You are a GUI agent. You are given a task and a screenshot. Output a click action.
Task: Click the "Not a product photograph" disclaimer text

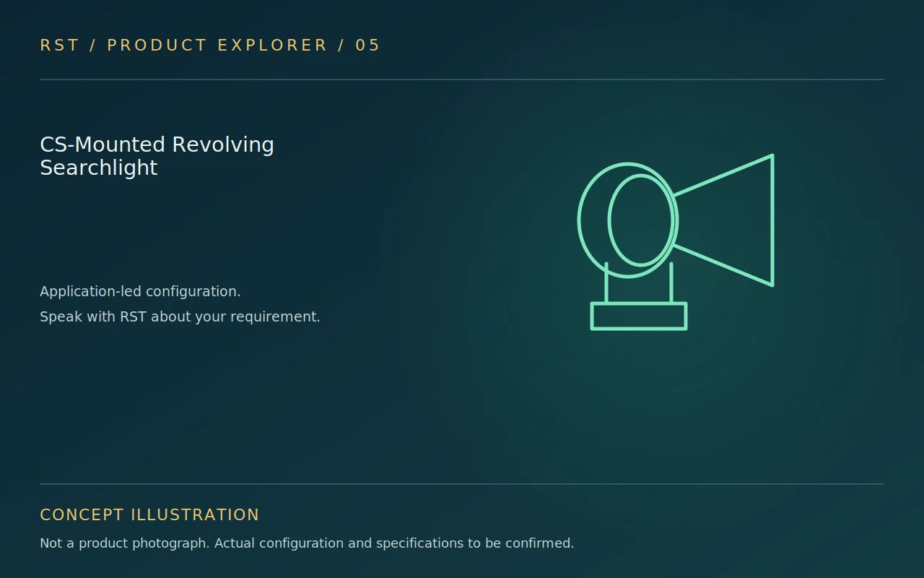307,543
